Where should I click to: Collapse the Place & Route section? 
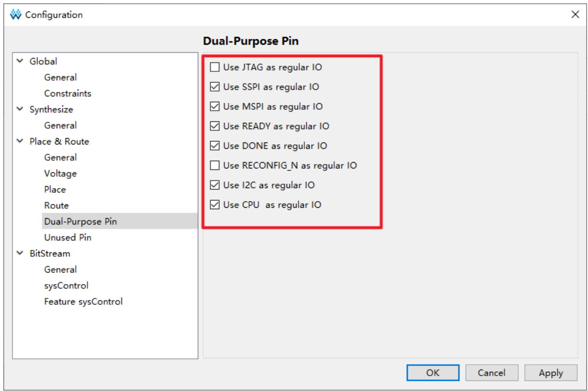[x=20, y=141]
